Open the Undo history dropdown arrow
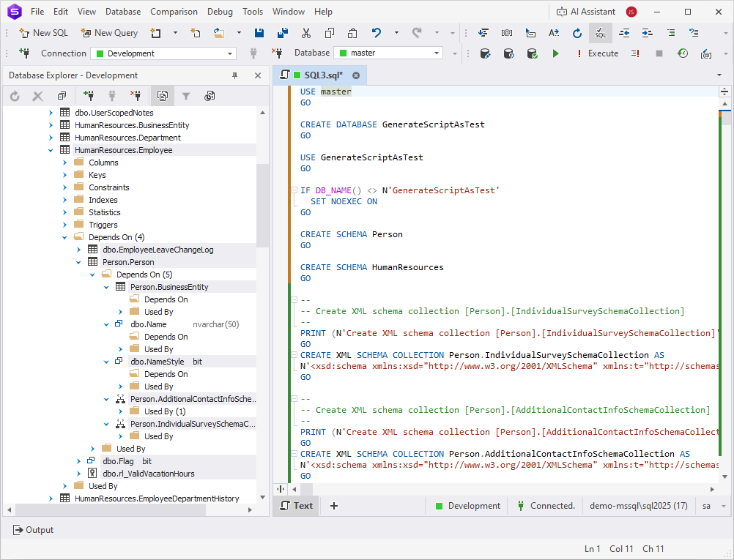The image size is (734, 560). coord(396,33)
